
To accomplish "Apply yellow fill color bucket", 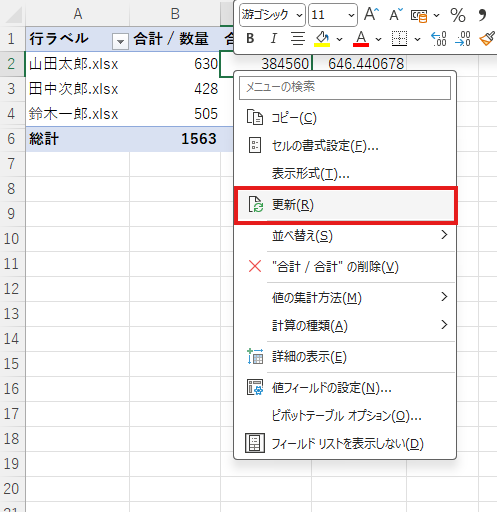I will (x=322, y=39).
